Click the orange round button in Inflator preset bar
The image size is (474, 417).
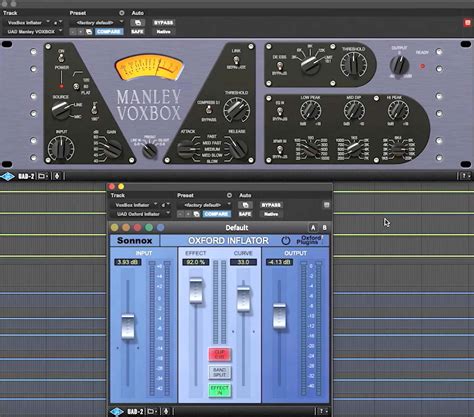tap(126, 228)
